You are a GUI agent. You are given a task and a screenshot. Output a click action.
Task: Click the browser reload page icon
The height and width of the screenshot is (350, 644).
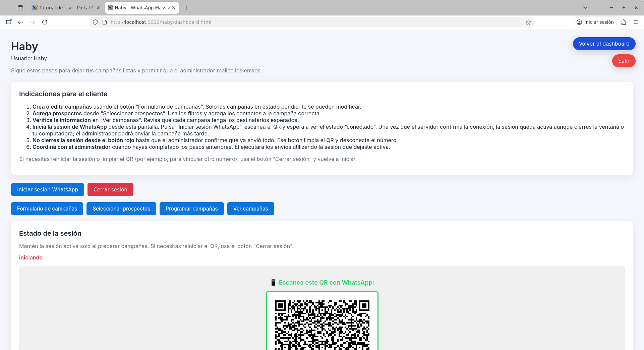(45, 22)
